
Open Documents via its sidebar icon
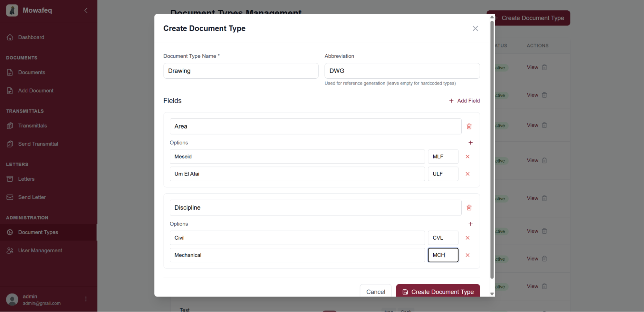(x=10, y=72)
